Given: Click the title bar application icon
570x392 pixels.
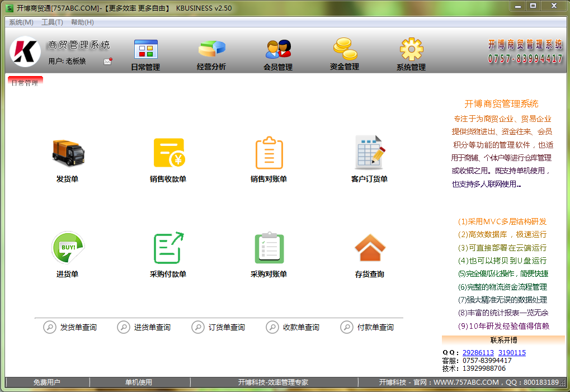Looking at the screenshot, I should click(10, 8).
